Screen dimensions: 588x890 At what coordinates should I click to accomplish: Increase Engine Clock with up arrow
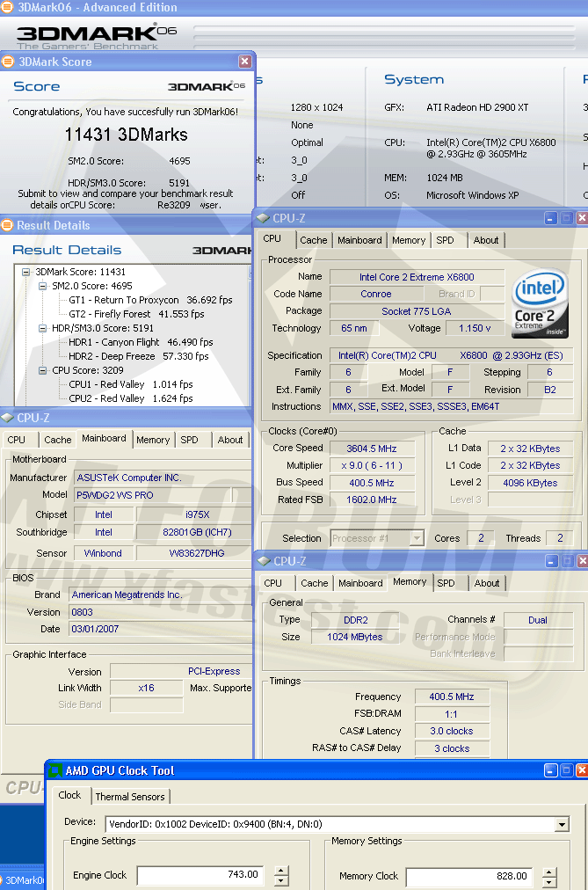point(281,870)
